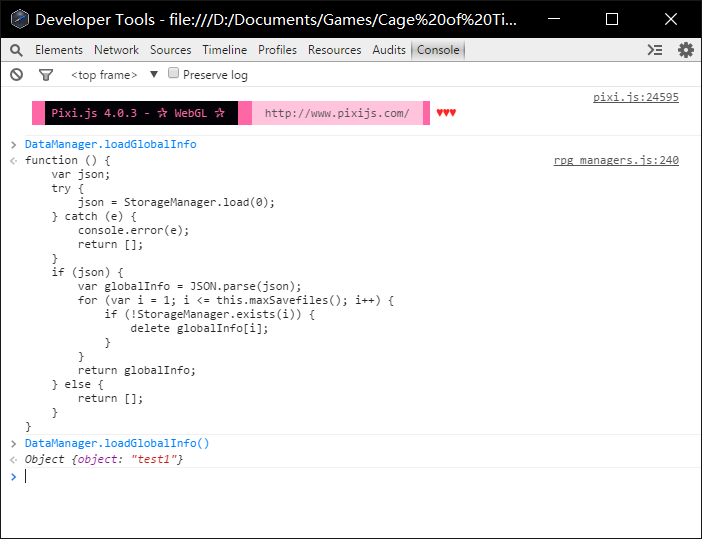Screen dimensions: 702x539
Task: Select the Console tab
Action: (438, 50)
